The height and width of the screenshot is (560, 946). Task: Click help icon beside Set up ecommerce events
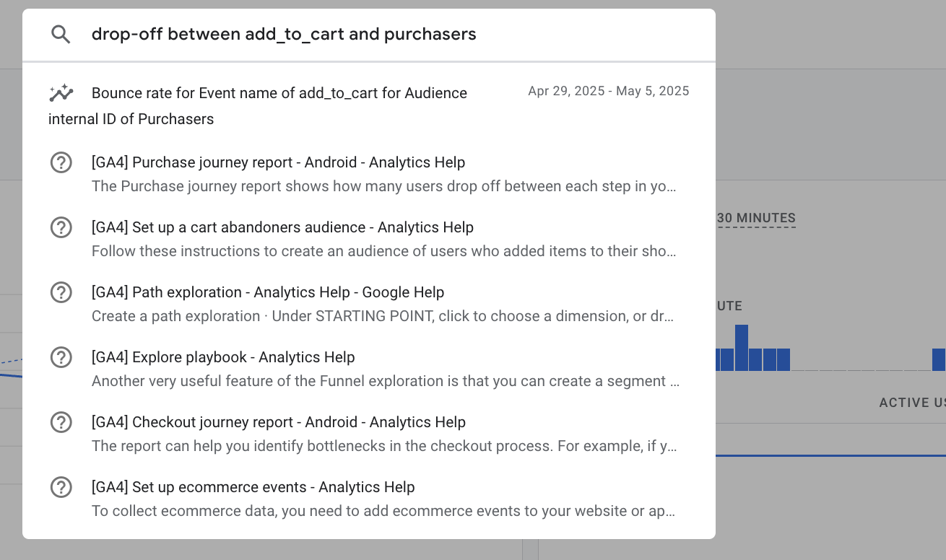[61, 487]
